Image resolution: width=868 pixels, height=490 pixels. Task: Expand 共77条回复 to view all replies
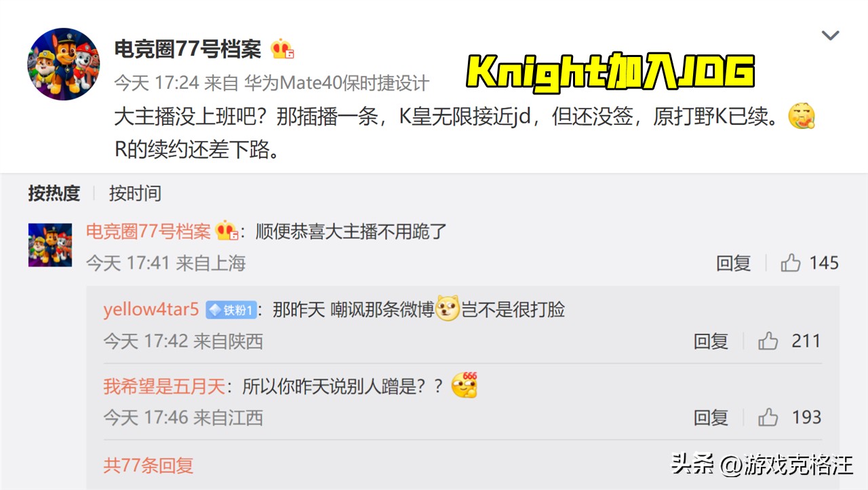(149, 465)
